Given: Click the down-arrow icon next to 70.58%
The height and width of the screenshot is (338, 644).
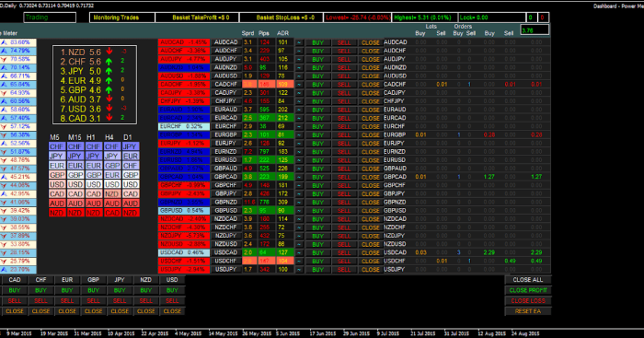Looking at the screenshot, I should 4,59.
